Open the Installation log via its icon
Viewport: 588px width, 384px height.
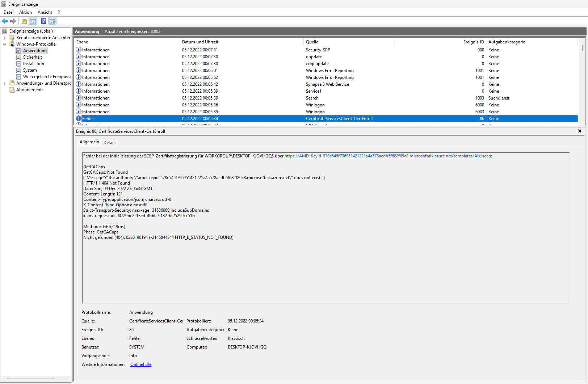pos(18,64)
